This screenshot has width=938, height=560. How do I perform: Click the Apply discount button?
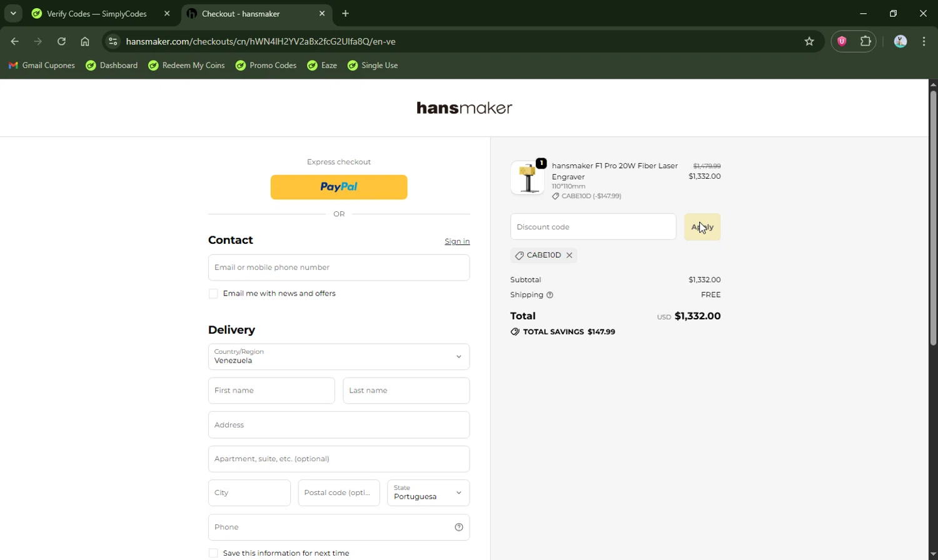point(702,227)
